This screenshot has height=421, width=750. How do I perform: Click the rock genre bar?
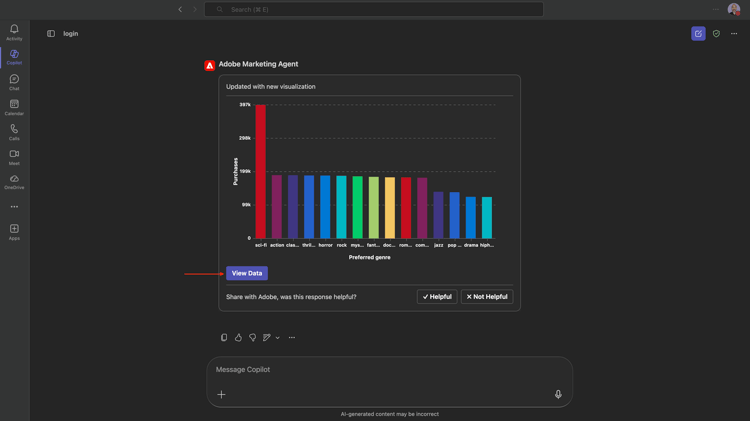click(x=342, y=207)
